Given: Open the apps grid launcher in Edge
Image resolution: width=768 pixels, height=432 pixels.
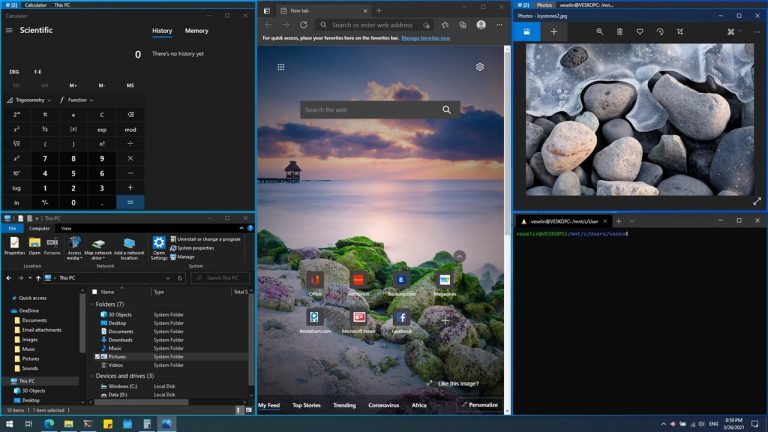Looking at the screenshot, I should (x=281, y=67).
